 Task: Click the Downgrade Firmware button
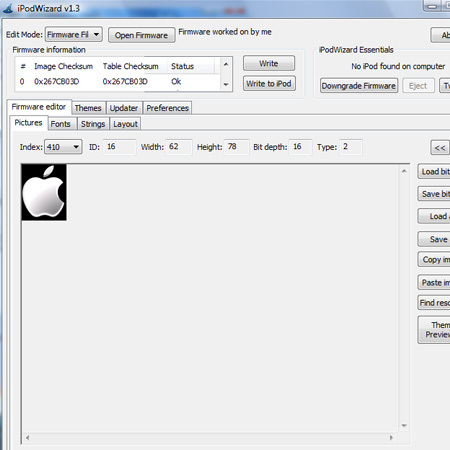[359, 86]
